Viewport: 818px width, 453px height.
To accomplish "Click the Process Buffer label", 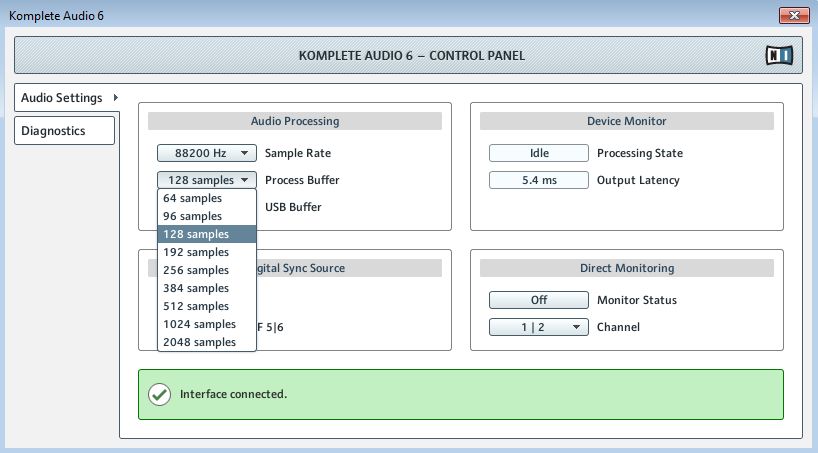I will point(302,180).
